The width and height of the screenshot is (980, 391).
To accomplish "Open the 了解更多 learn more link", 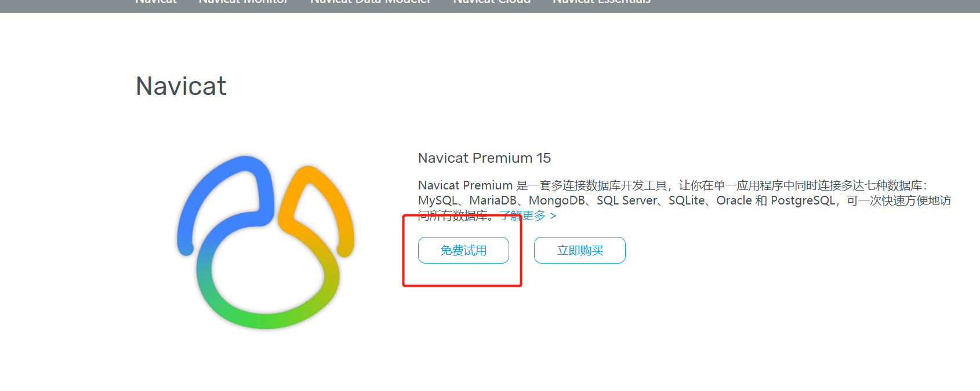I will pyautogui.click(x=522, y=215).
